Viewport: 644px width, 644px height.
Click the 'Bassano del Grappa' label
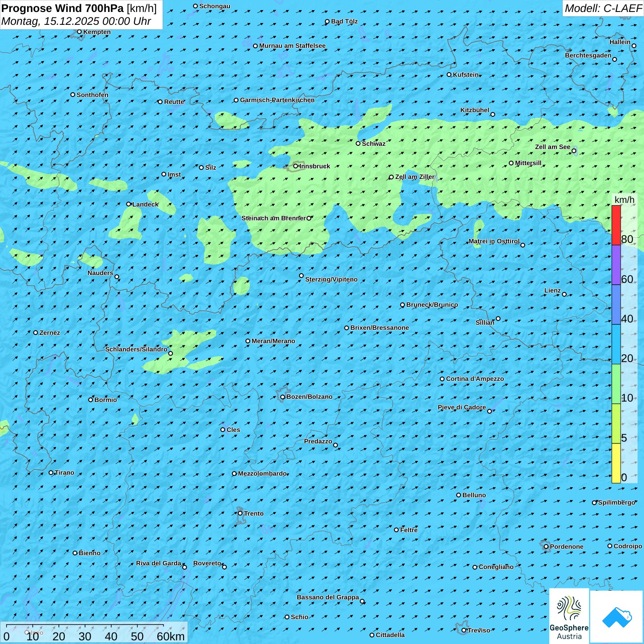pos(328,597)
